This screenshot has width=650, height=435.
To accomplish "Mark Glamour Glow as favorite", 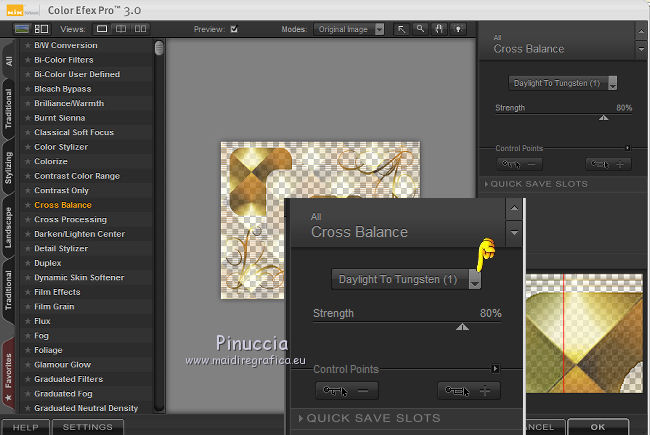I will [x=28, y=365].
